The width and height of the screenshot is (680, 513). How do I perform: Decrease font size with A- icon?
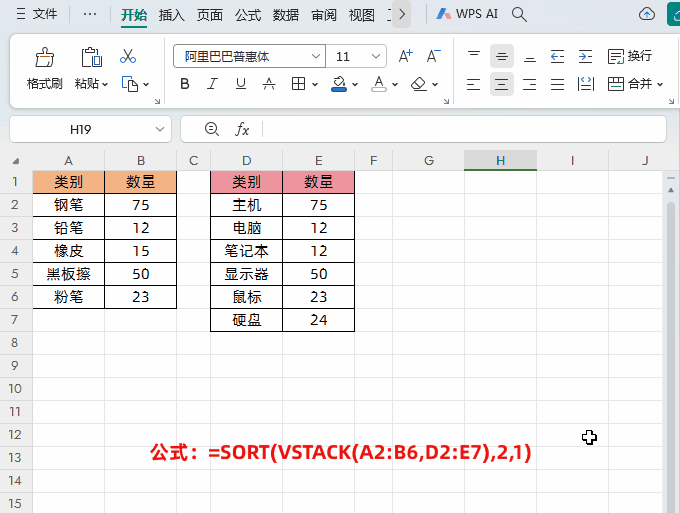[x=433, y=56]
